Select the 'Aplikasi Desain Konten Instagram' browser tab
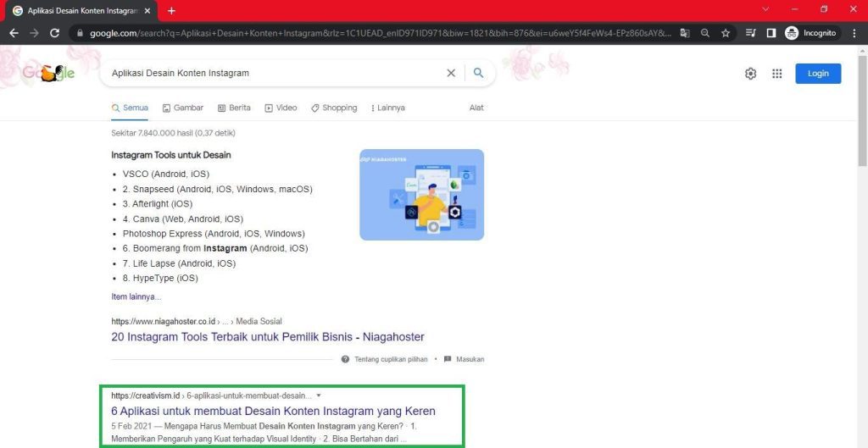Screen dimensions: 868x448 tap(83, 10)
